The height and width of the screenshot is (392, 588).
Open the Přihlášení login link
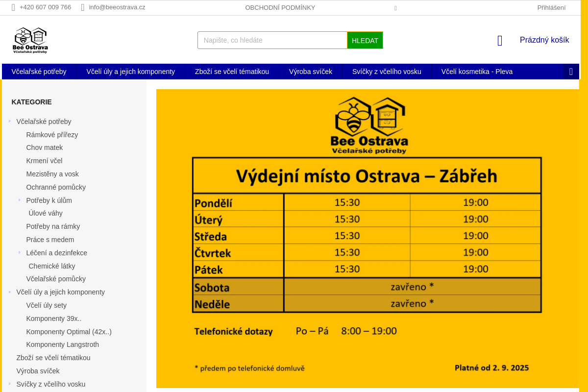pyautogui.click(x=551, y=7)
